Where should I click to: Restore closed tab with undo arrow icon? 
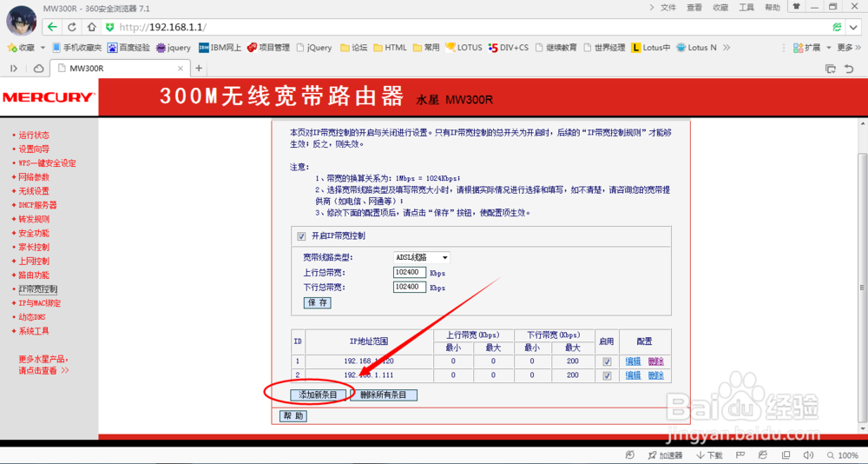[849, 68]
